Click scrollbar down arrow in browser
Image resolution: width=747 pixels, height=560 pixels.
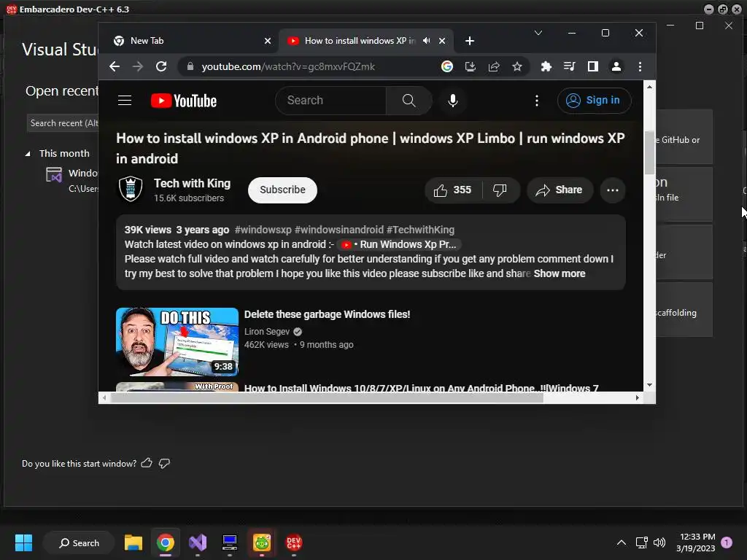coord(649,385)
